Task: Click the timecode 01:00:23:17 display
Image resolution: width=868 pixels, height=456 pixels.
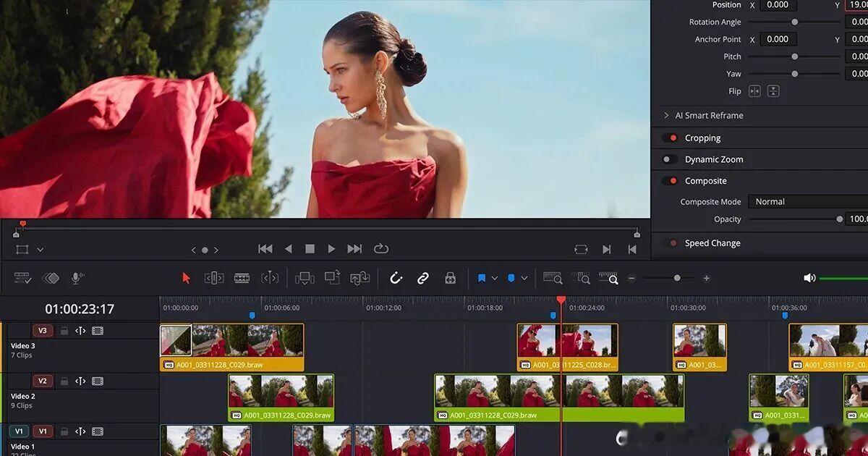Action: [80, 309]
